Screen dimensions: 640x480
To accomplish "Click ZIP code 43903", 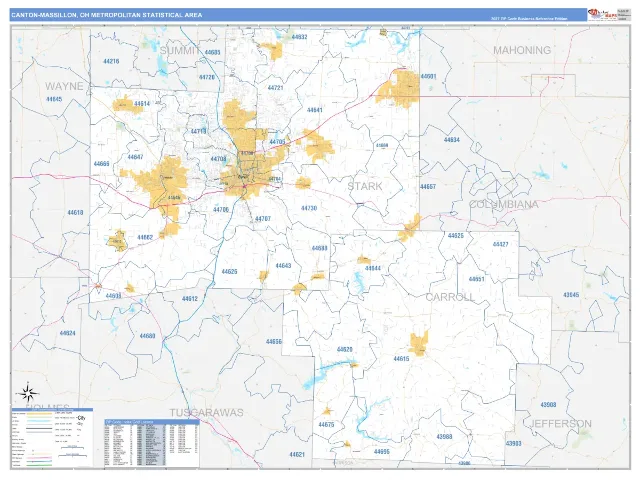I will click(513, 444).
